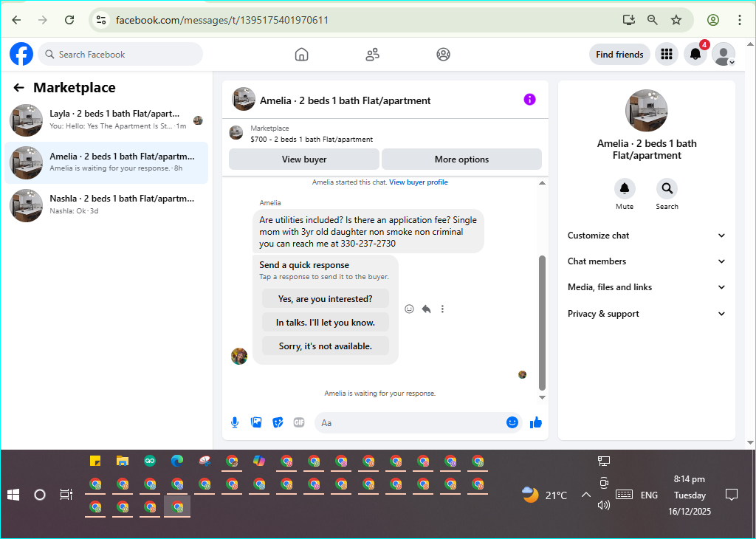This screenshot has height=539, width=756.
Task: React to message with the emoji icon
Action: [409, 309]
